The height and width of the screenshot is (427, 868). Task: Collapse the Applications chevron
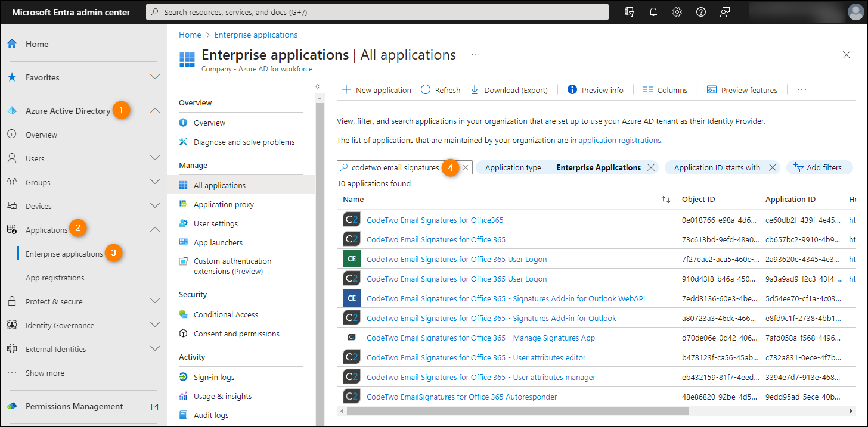155,230
